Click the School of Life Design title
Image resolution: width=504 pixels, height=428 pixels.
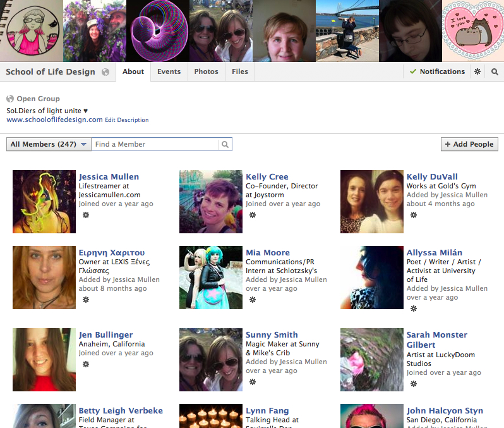point(51,72)
